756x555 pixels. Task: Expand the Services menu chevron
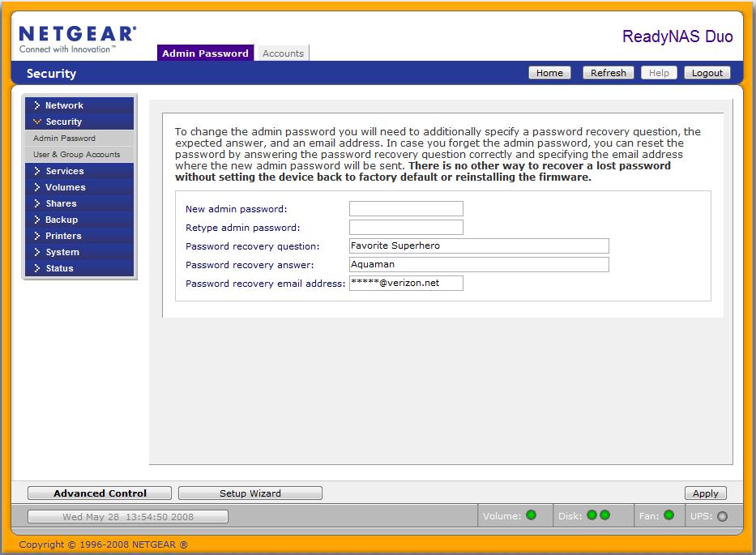click(x=36, y=171)
